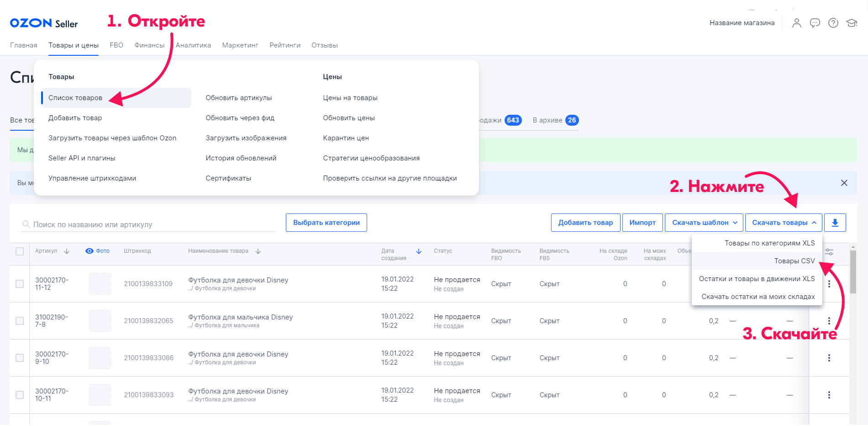868x426 pixels.
Task: Close the blue notification banner
Action: pos(844,183)
